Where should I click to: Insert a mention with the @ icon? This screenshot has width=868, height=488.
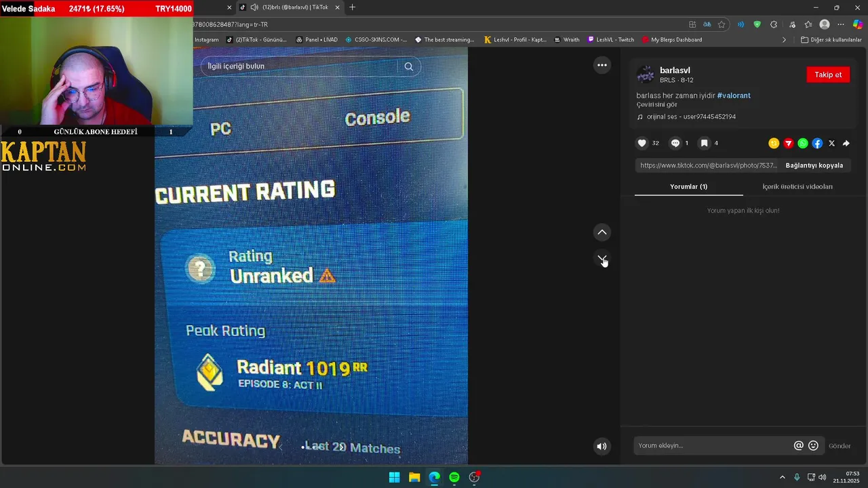[x=799, y=445]
